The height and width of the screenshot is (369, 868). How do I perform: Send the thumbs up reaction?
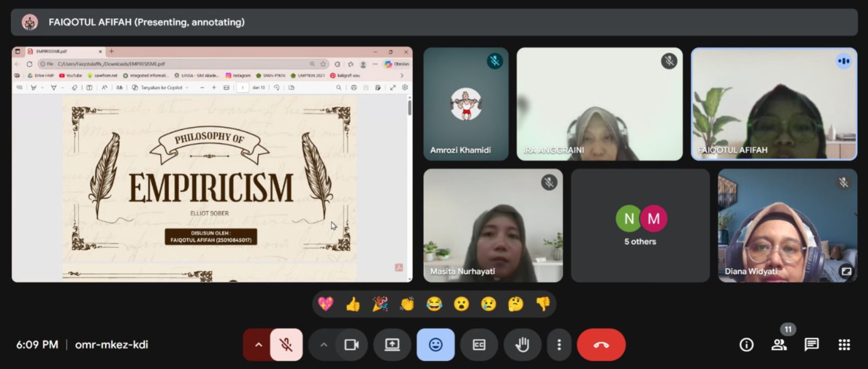tap(353, 305)
